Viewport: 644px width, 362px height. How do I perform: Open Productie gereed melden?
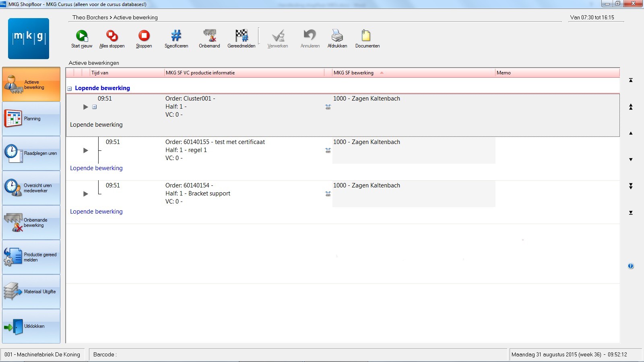point(31,257)
